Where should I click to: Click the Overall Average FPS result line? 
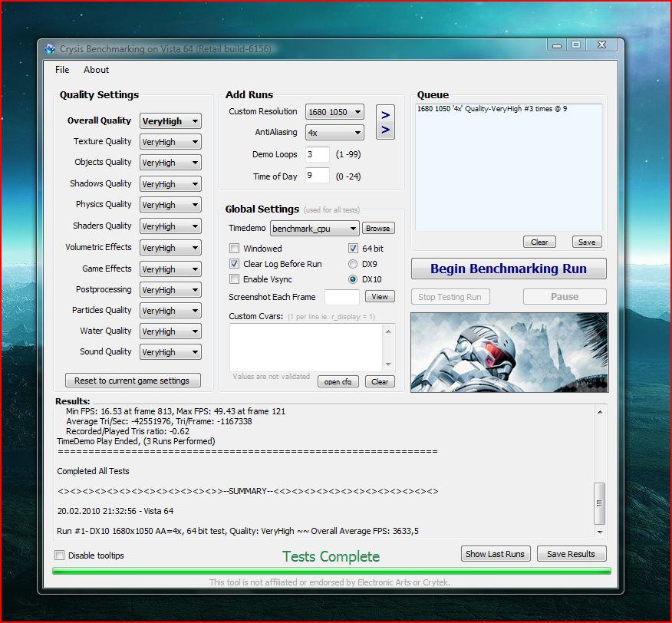pyautogui.click(x=238, y=531)
